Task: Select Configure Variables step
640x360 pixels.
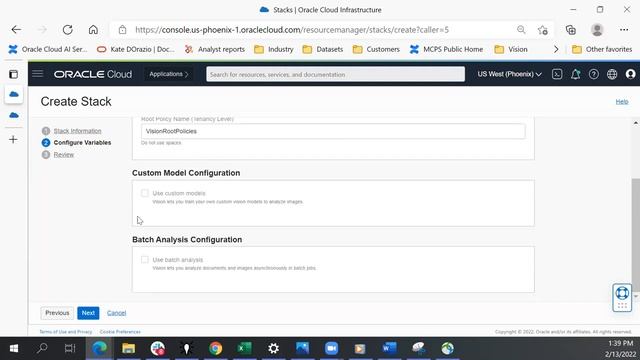Action: click(x=82, y=142)
